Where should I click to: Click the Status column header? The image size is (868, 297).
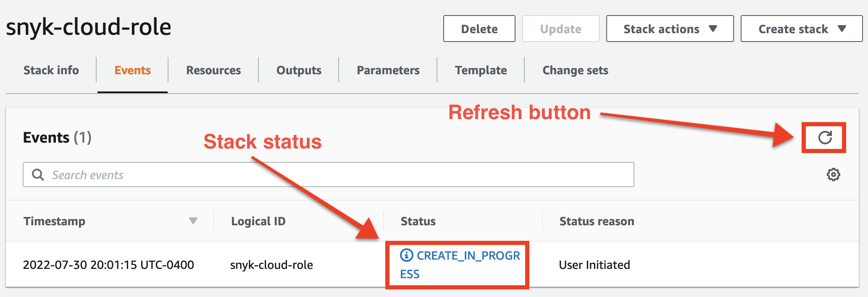coord(418,221)
